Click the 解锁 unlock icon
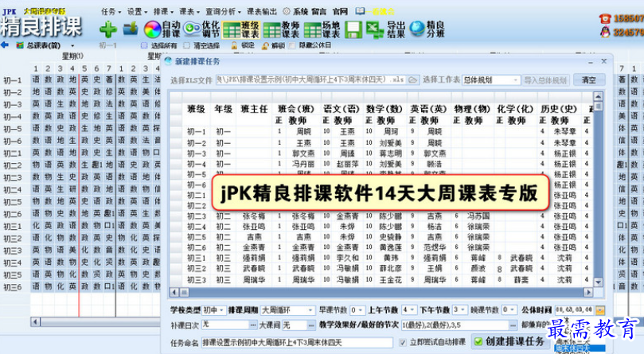The width and height of the screenshot is (644, 354). 266,45
